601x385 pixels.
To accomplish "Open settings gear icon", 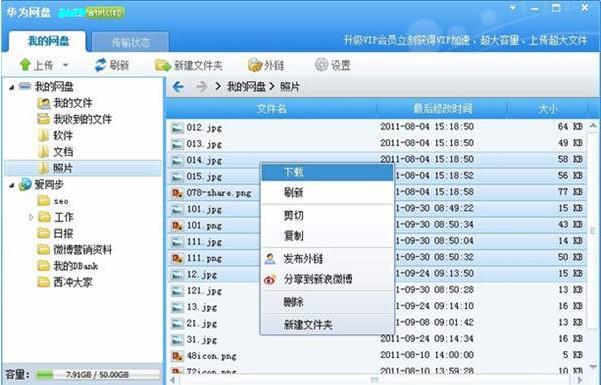I will click(321, 65).
